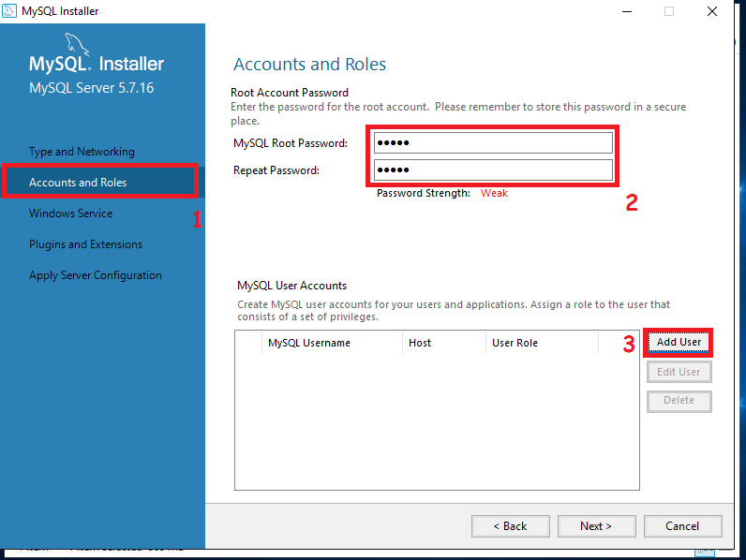Go to the Windows Service step
This screenshot has height=560, width=746.
click(71, 214)
